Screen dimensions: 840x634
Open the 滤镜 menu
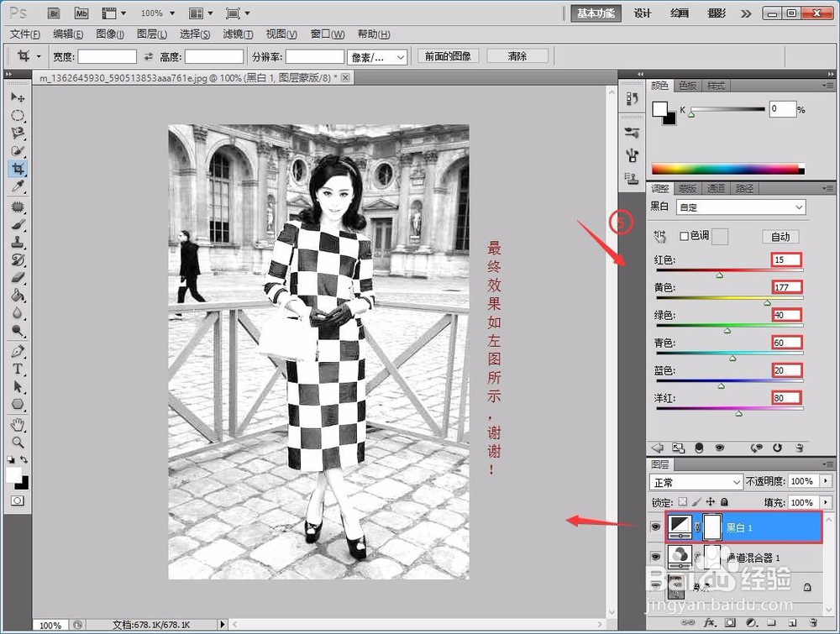238,34
